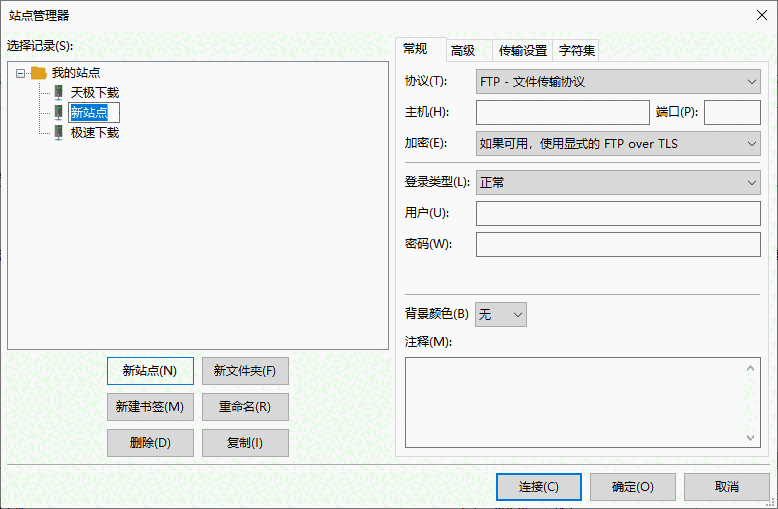The image size is (778, 509).
Task: Click the comments scrollbar down arrow
Action: pos(750,438)
